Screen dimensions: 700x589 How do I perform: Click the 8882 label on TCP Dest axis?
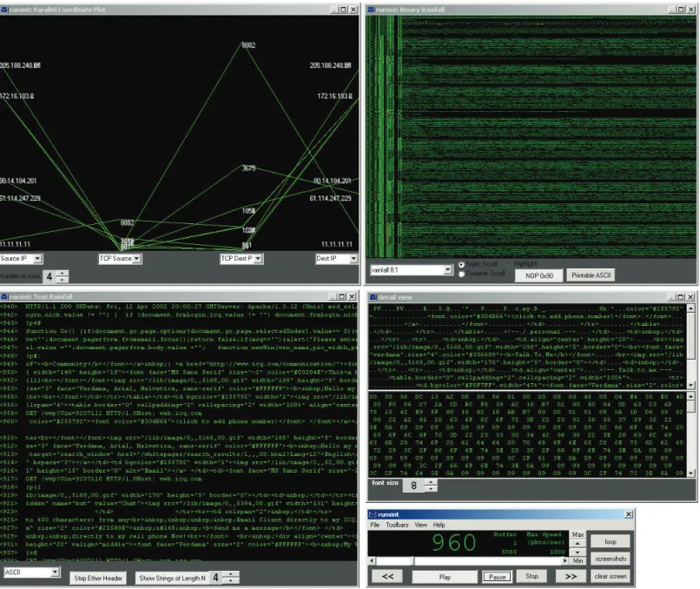248,45
